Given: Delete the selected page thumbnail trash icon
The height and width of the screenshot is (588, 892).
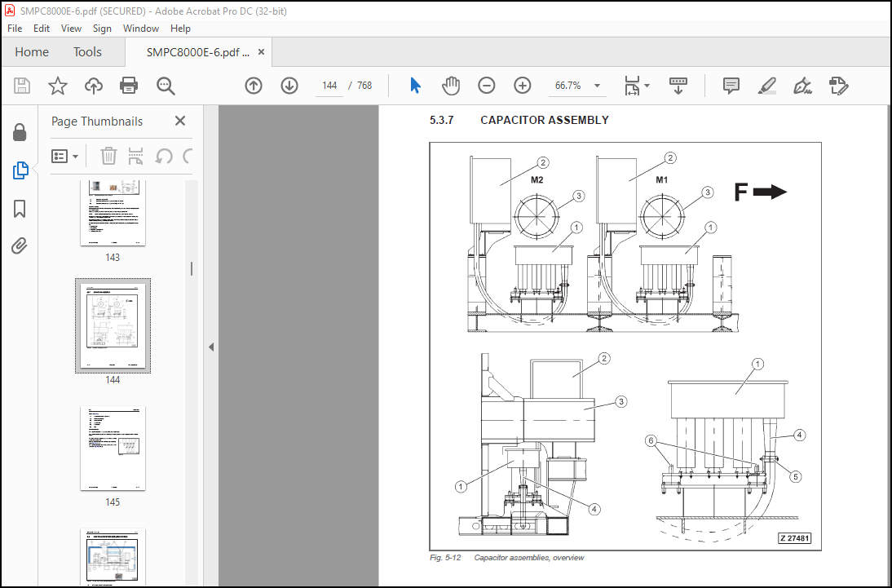Looking at the screenshot, I should [108, 156].
